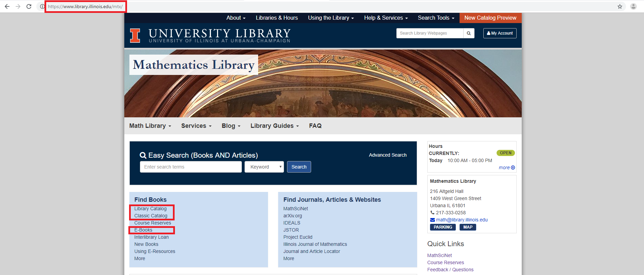Open the Libraries & Hours menu item
Image resolution: width=644 pixels, height=275 pixels.
coord(276,18)
